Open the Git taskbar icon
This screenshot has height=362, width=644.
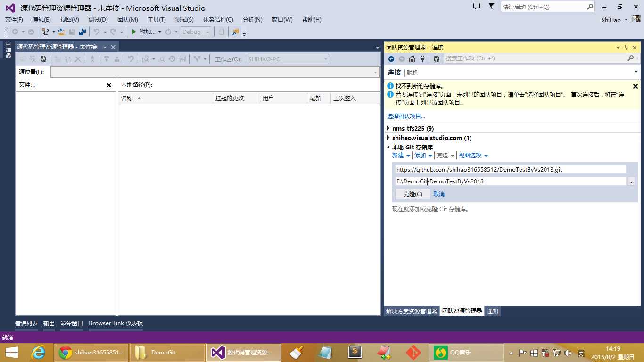(413, 353)
